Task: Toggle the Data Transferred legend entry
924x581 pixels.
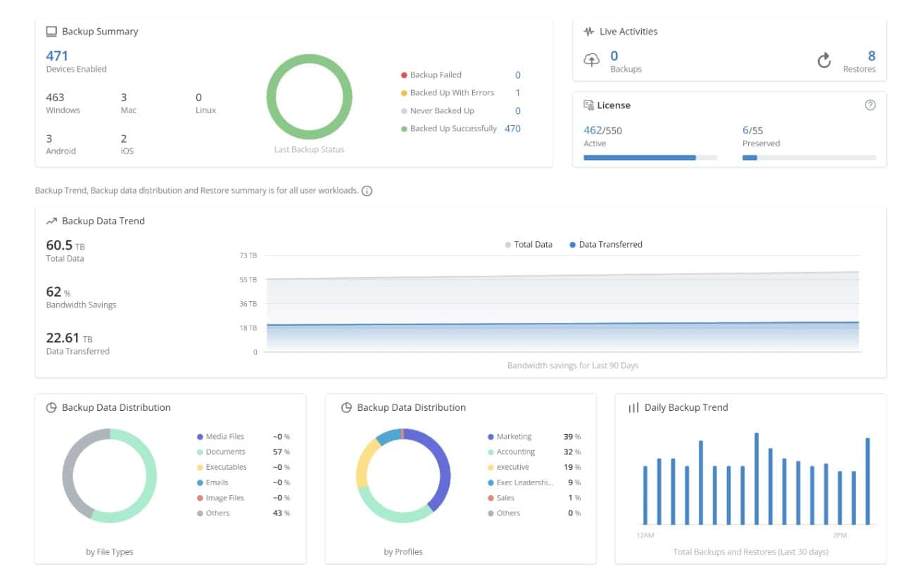Action: pos(610,244)
